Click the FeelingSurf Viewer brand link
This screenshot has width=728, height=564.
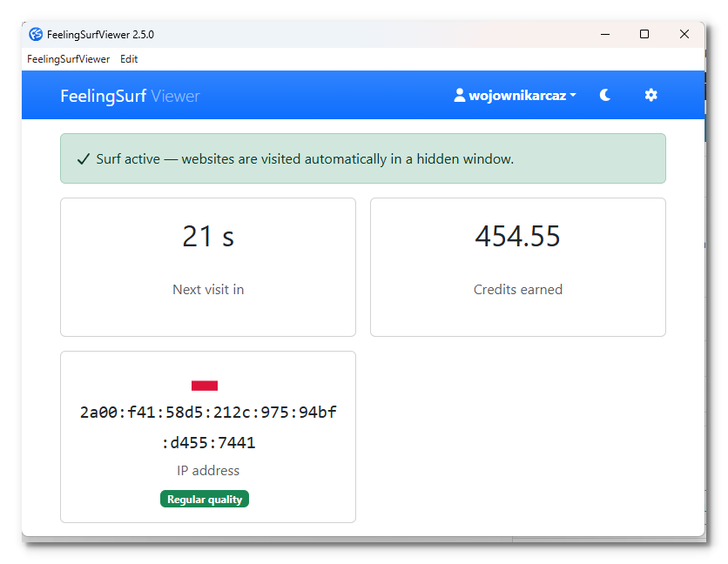pyautogui.click(x=130, y=96)
